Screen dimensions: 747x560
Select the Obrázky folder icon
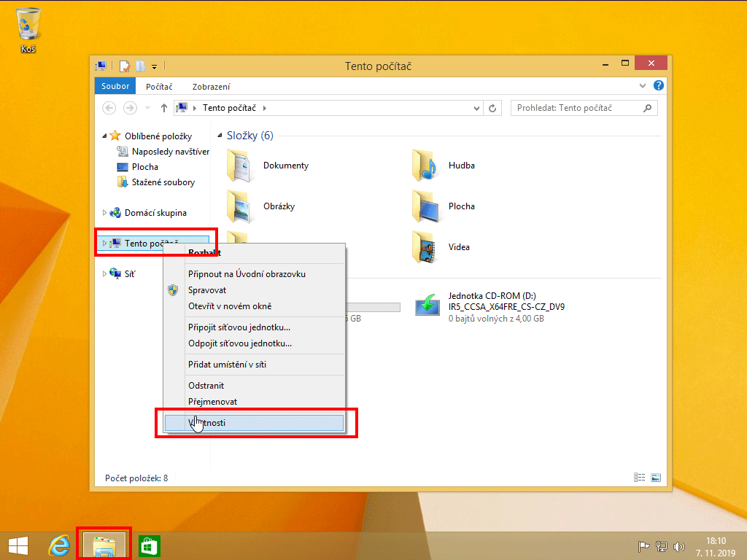239,206
